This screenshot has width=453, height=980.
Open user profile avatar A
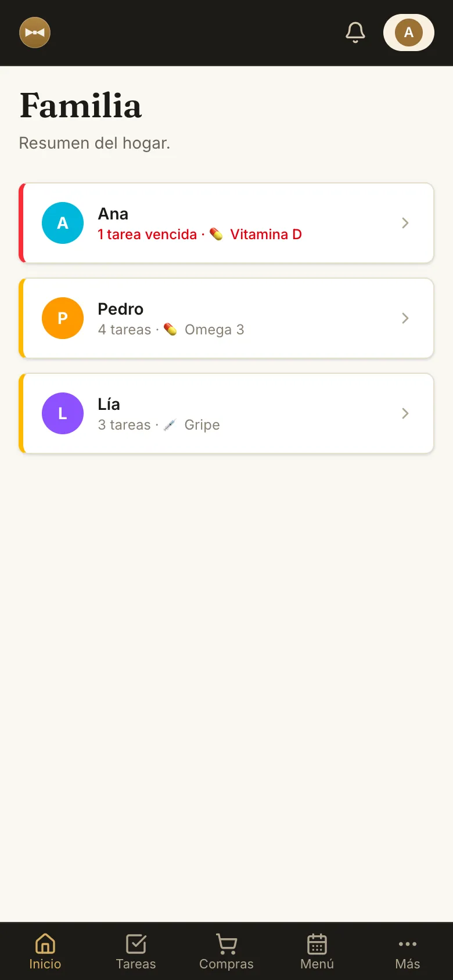[409, 33]
